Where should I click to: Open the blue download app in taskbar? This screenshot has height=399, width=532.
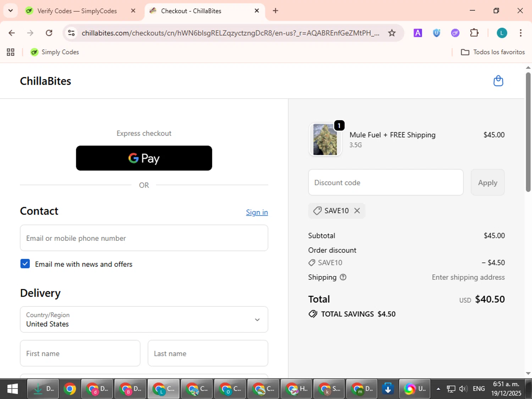point(388,389)
